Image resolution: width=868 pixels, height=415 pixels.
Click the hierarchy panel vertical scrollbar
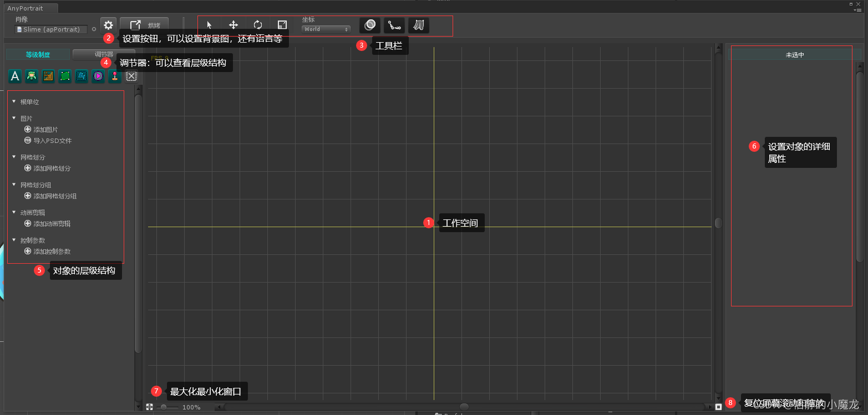click(139, 223)
